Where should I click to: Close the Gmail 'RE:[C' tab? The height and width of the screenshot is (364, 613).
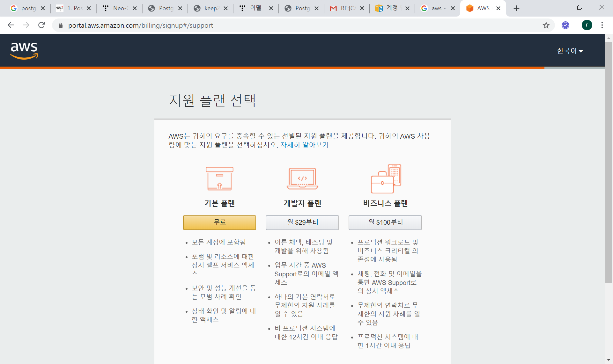(x=362, y=9)
